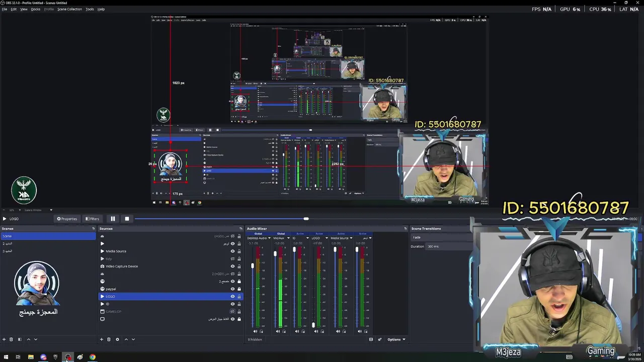Open Media Source audio channel dropdown
Image resolution: width=644 pixels, height=362 pixels.
(351, 238)
